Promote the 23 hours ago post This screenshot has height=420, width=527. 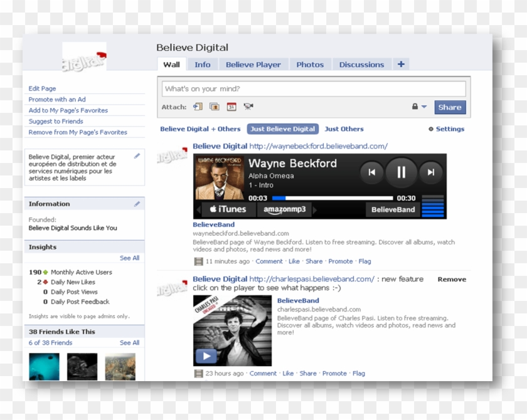coord(334,374)
